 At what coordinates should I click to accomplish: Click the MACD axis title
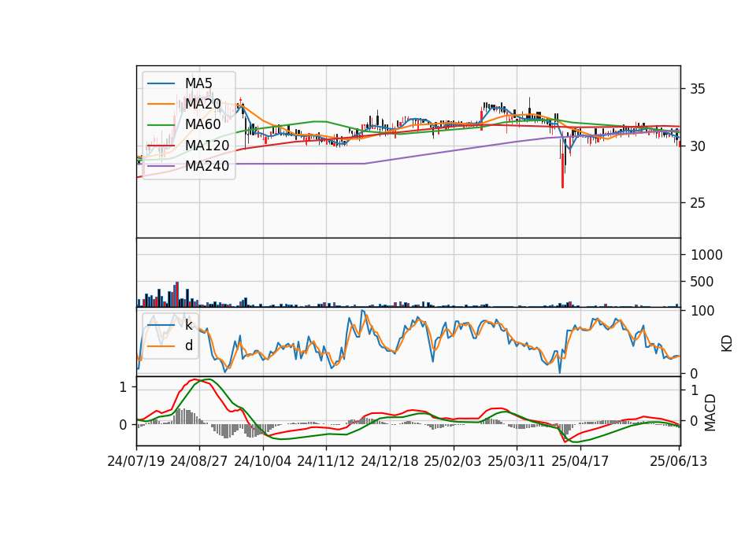tap(710, 413)
